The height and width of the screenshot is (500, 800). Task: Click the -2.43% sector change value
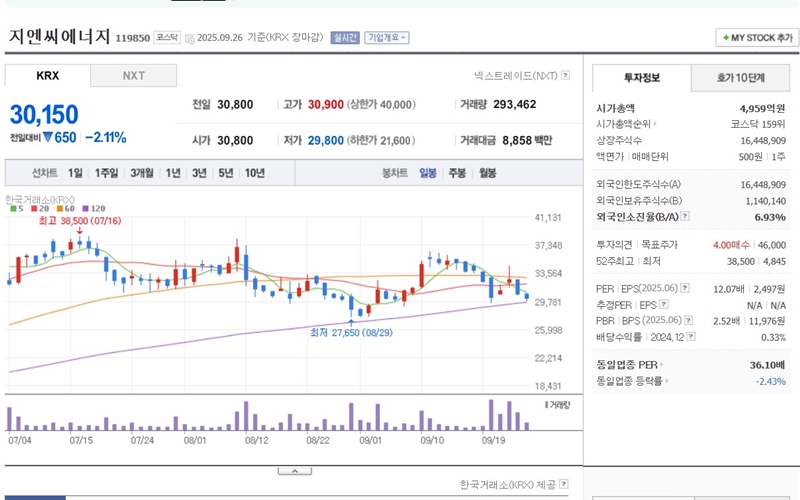click(770, 381)
